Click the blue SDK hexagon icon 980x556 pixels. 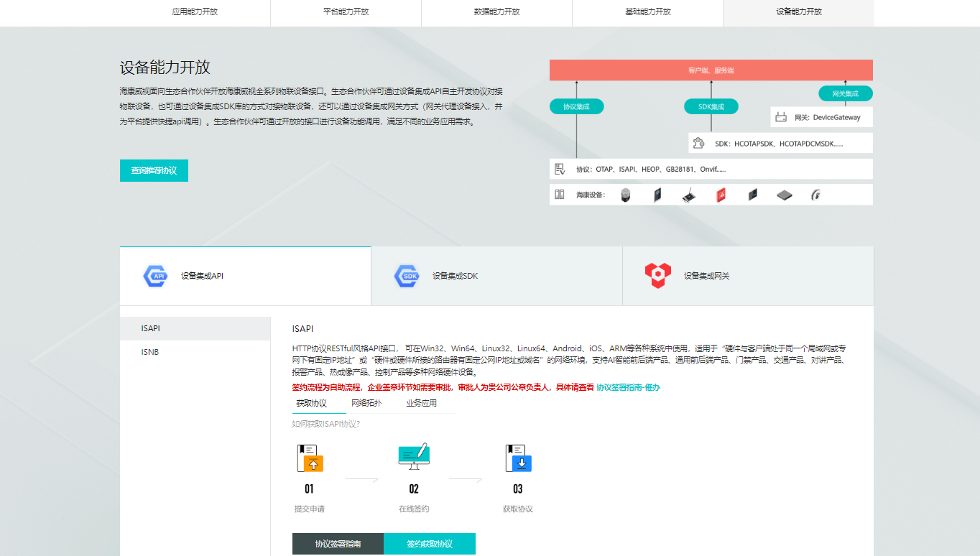(x=407, y=276)
